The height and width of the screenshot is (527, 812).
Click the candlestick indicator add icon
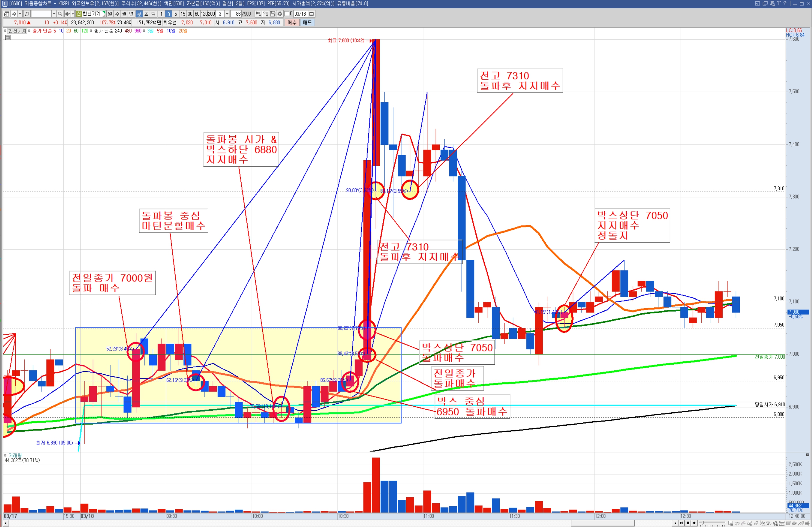click(258, 14)
